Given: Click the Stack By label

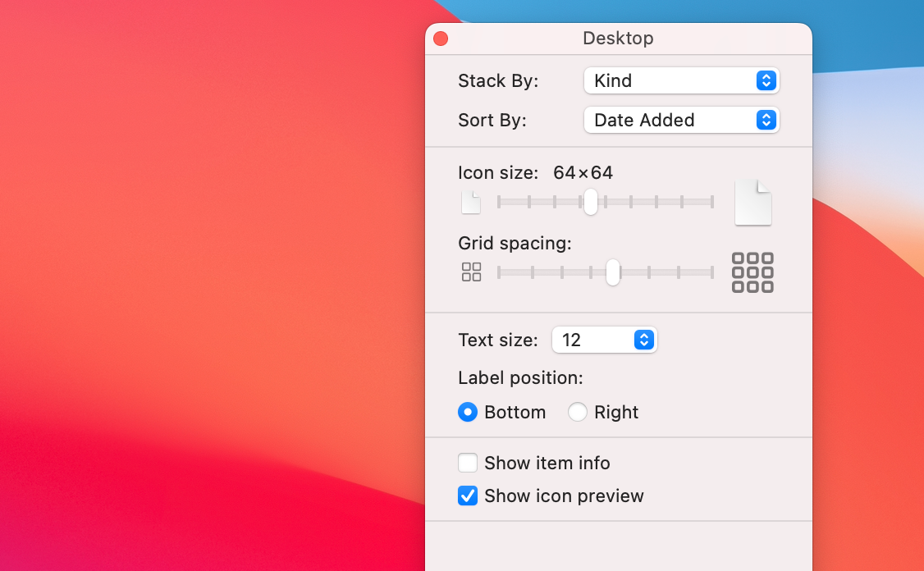Looking at the screenshot, I should pyautogui.click(x=498, y=80).
